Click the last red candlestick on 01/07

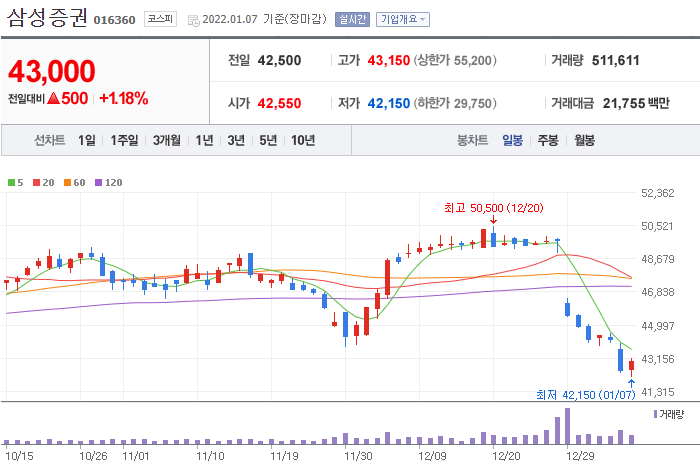tap(631, 367)
